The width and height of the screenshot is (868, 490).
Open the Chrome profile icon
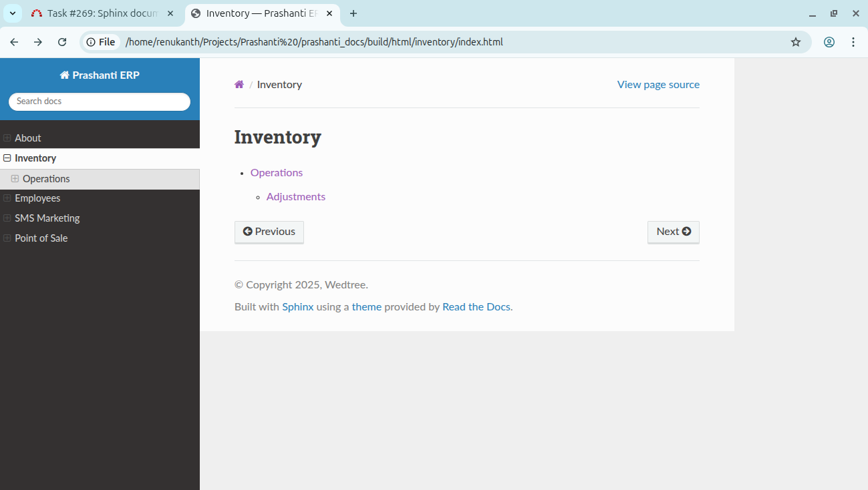pos(829,42)
